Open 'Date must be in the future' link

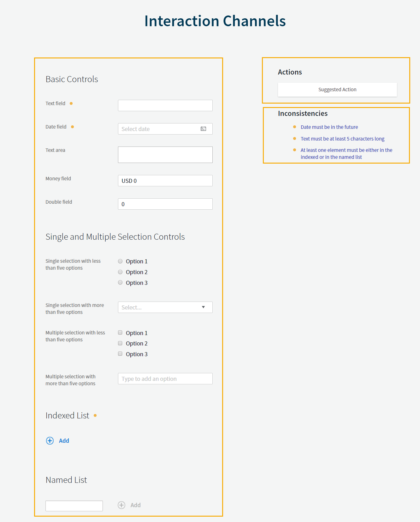click(329, 127)
